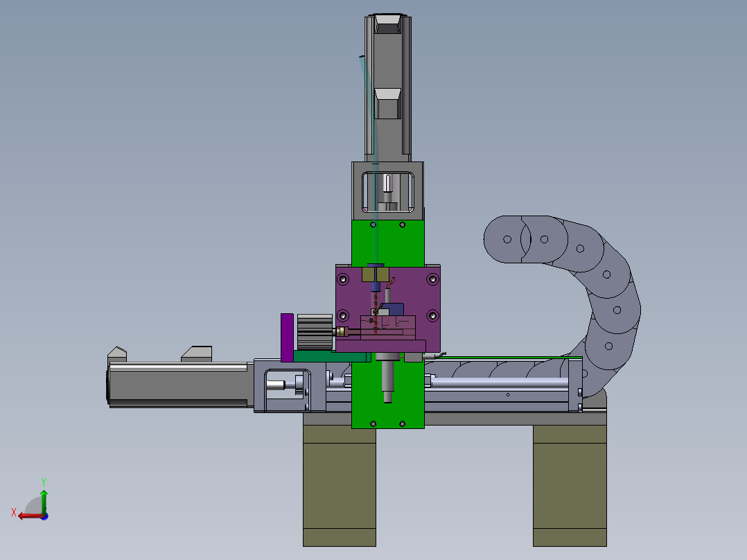Viewport: 747px width, 560px height.
Task: Click the bottom-left screw on the purple plate
Action: pyautogui.click(x=342, y=315)
